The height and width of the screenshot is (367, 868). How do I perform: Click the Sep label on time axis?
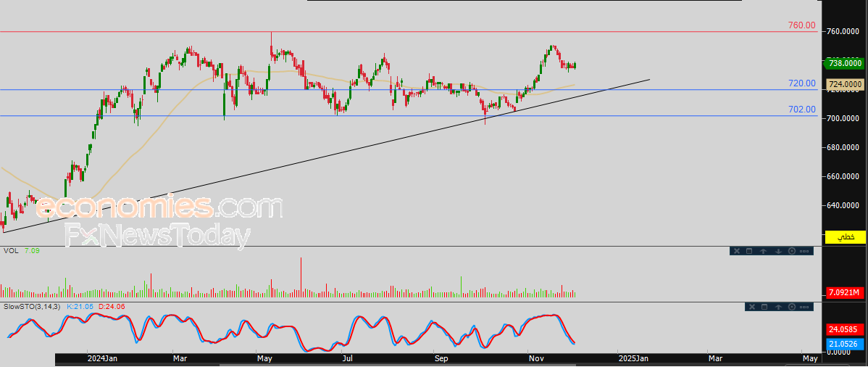pyautogui.click(x=441, y=359)
